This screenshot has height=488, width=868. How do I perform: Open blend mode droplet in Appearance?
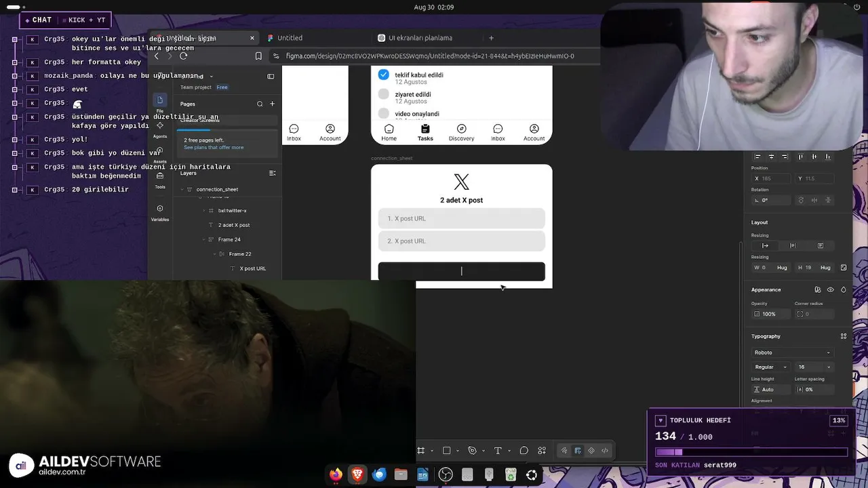(x=844, y=289)
